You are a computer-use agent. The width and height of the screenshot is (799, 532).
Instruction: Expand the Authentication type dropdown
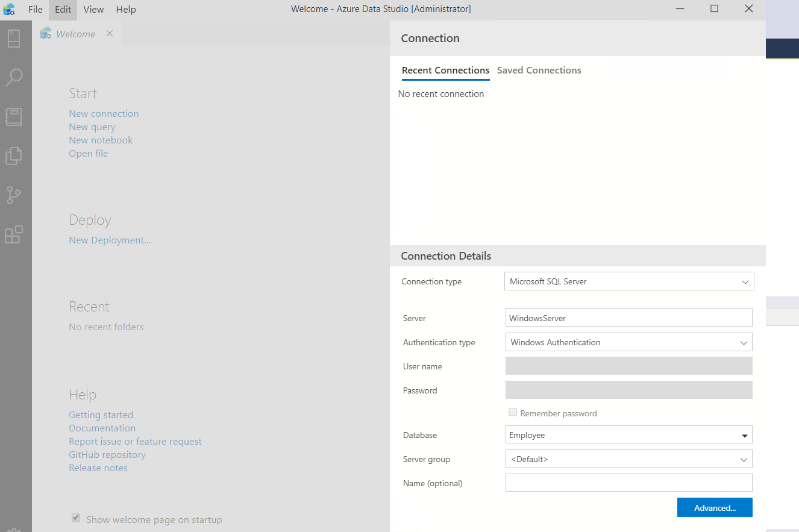pyautogui.click(x=629, y=342)
